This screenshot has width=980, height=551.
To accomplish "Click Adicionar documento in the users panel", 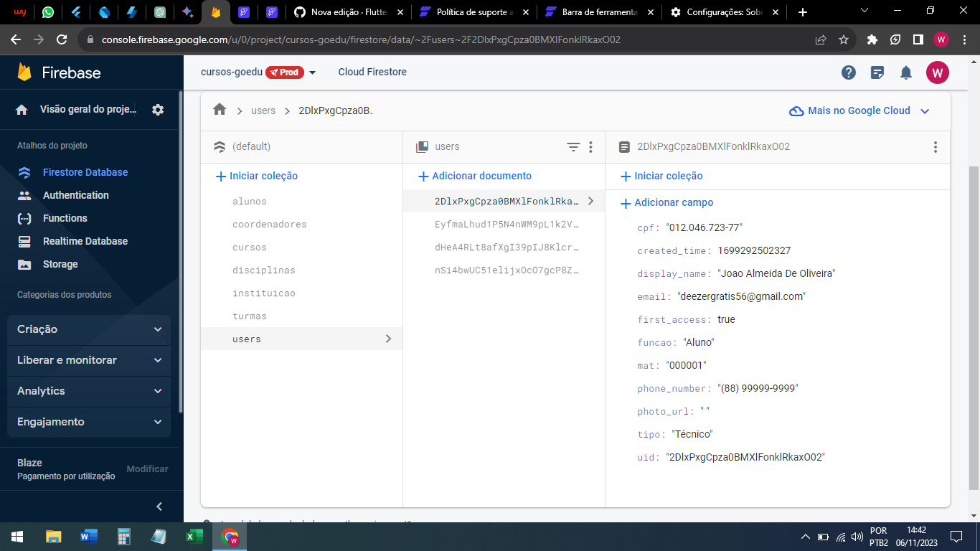I will (476, 176).
